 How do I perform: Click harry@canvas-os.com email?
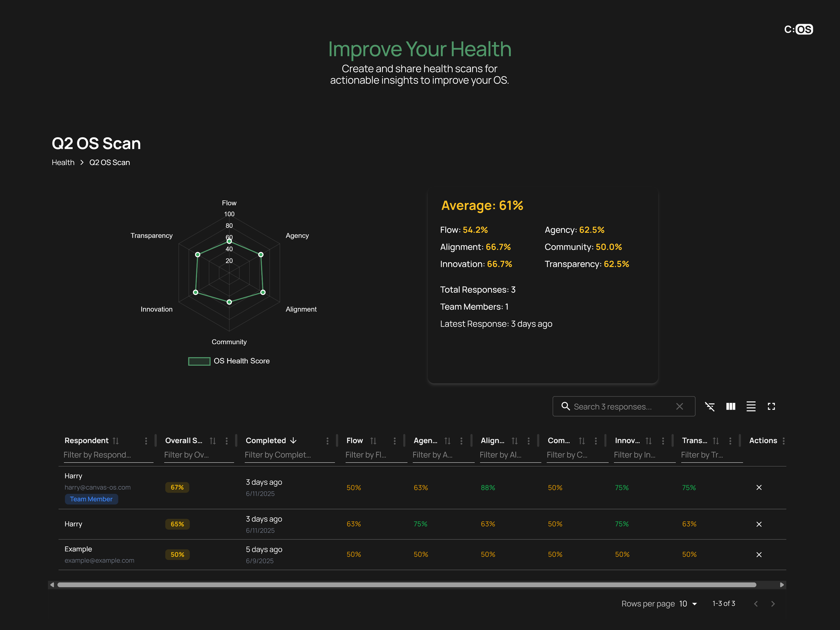pyautogui.click(x=98, y=487)
